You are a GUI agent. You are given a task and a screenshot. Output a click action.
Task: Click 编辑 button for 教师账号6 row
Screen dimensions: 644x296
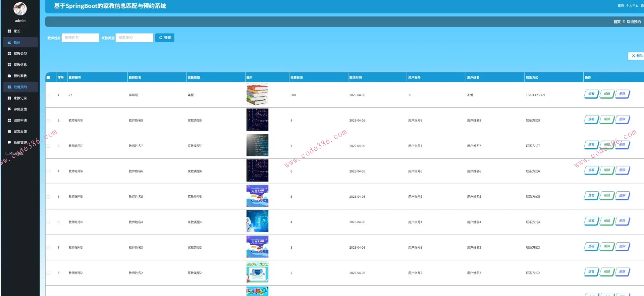tap(607, 170)
